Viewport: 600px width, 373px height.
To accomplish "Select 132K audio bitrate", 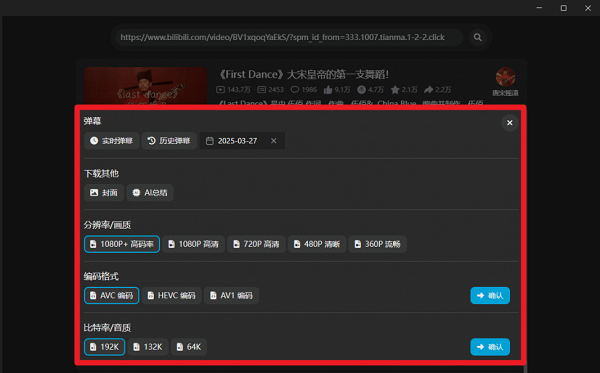I will click(x=148, y=347).
